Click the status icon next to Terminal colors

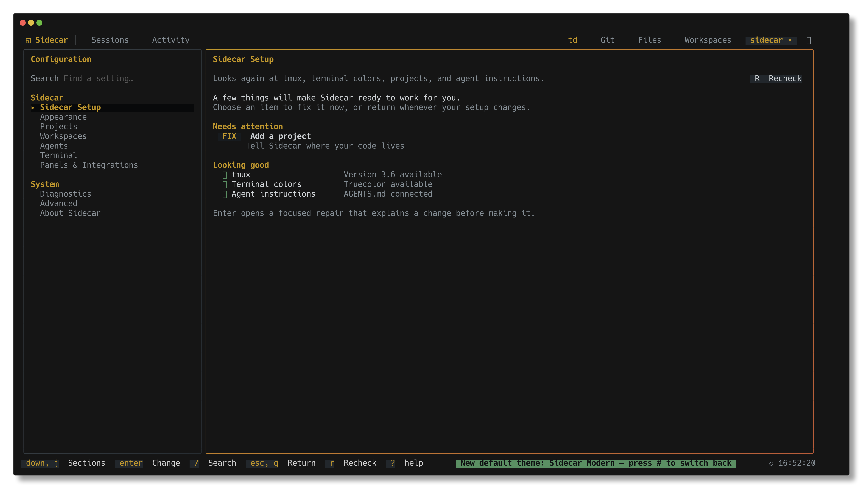pos(225,185)
